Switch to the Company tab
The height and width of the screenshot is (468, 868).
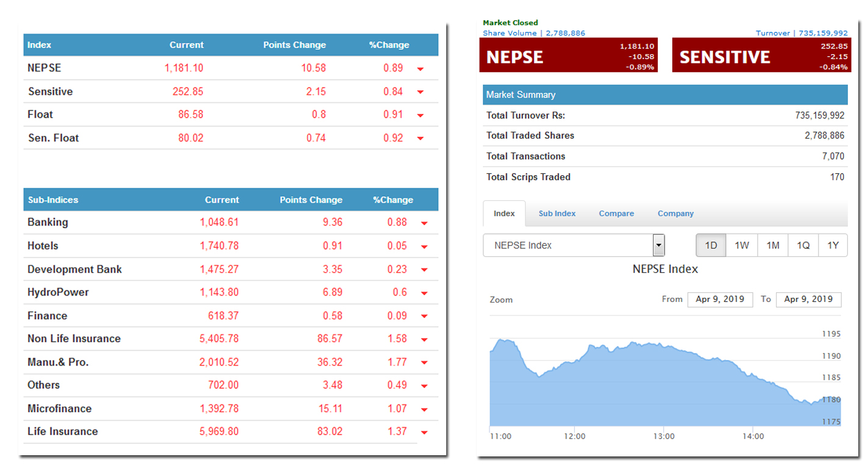click(675, 214)
